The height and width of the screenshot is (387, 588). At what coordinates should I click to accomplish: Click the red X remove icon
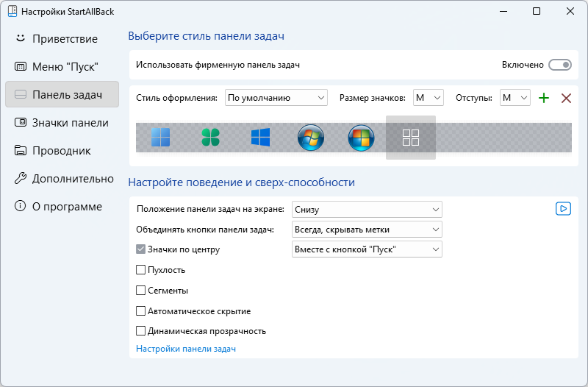[566, 98]
